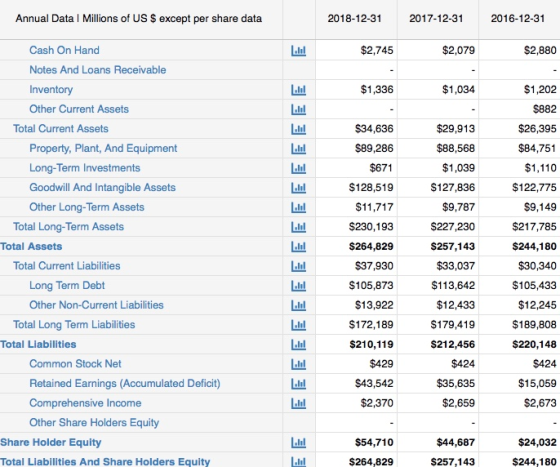Open the Retained Earnings (Accumulated Deficit) link
This screenshot has width=560, height=467.
pos(125,383)
